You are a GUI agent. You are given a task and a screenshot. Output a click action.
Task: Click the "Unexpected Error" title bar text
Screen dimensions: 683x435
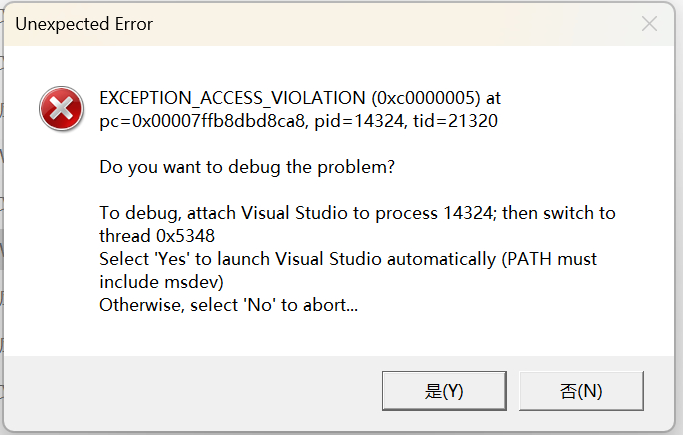[84, 24]
